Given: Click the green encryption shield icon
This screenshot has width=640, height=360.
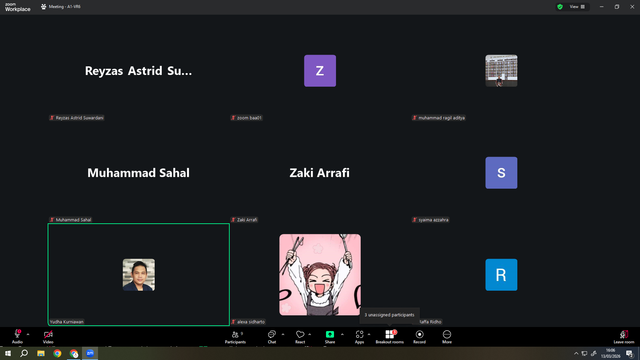Looking at the screenshot, I should [560, 7].
